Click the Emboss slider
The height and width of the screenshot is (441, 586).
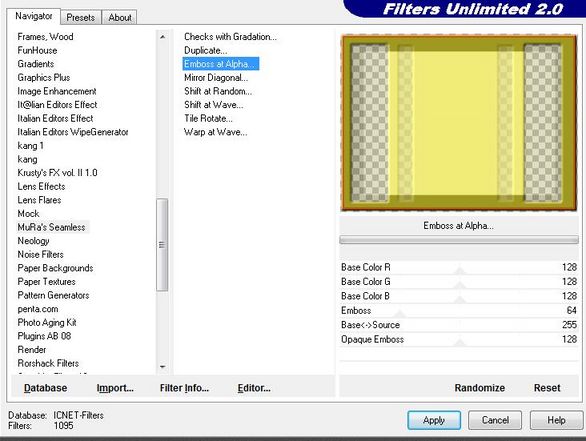pyautogui.click(x=459, y=311)
